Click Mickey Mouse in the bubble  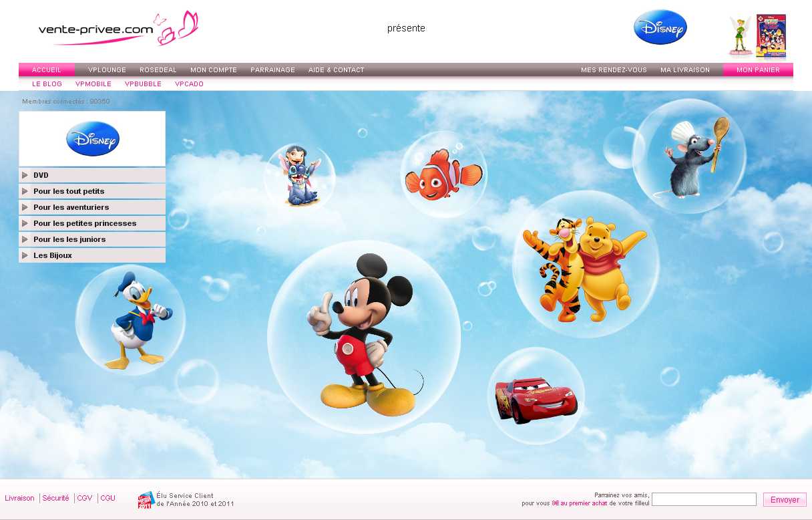[364, 334]
